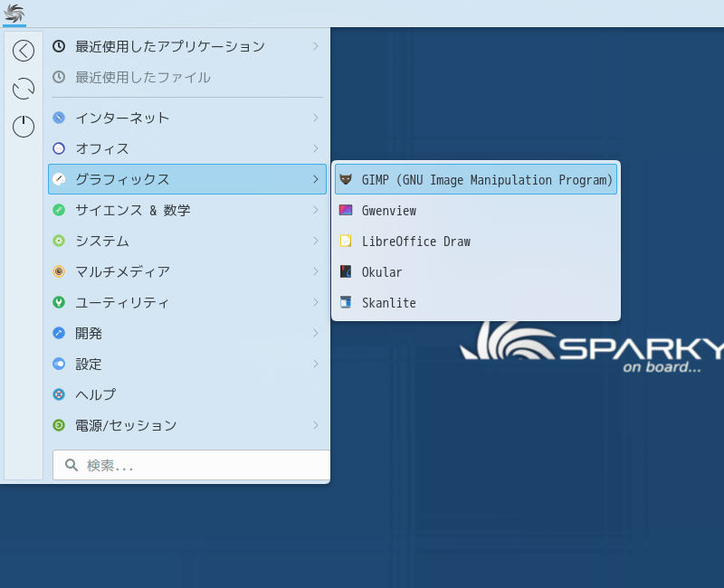The width and height of the screenshot is (724, 588).
Task: Click the サイエンス & 数学 icon
Action: [x=59, y=210]
